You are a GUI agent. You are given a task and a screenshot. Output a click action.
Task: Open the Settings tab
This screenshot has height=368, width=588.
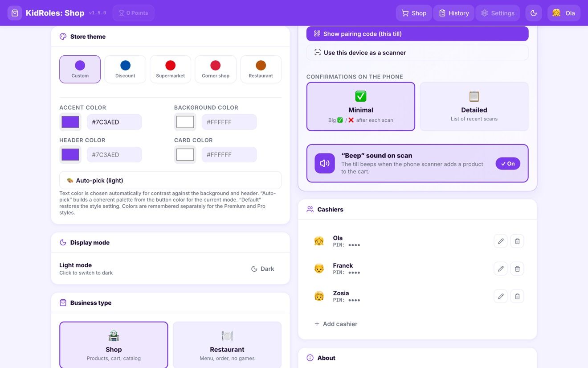(x=498, y=13)
